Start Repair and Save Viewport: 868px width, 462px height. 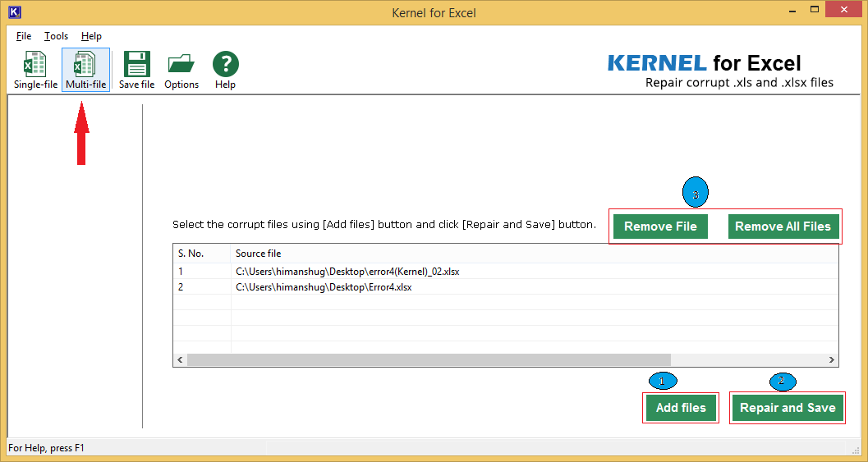(788, 408)
